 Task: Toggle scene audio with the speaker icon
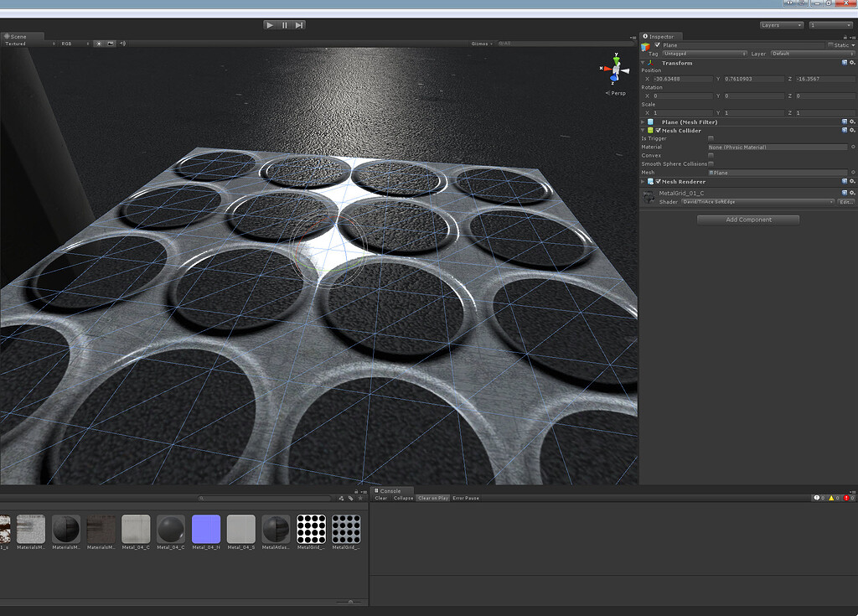coord(121,43)
